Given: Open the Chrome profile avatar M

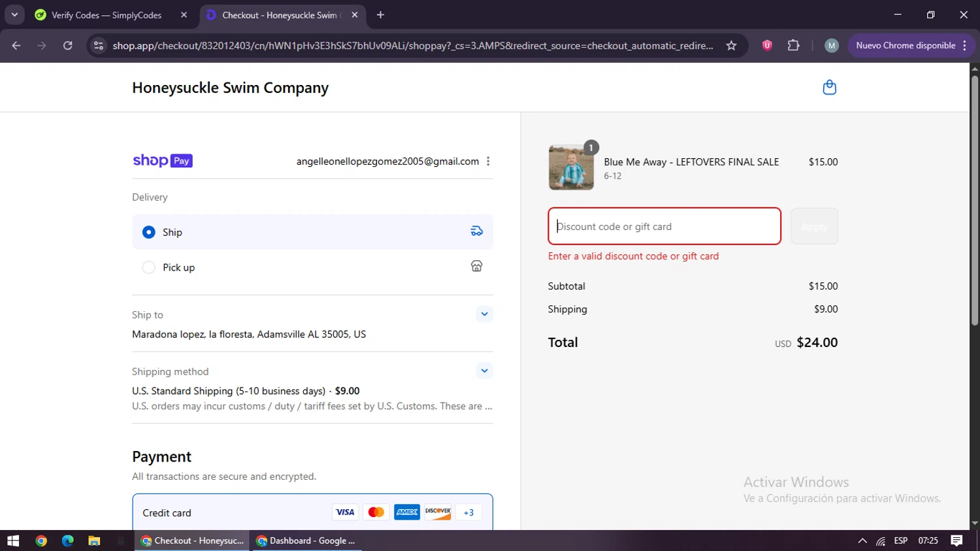Looking at the screenshot, I should 831,46.
